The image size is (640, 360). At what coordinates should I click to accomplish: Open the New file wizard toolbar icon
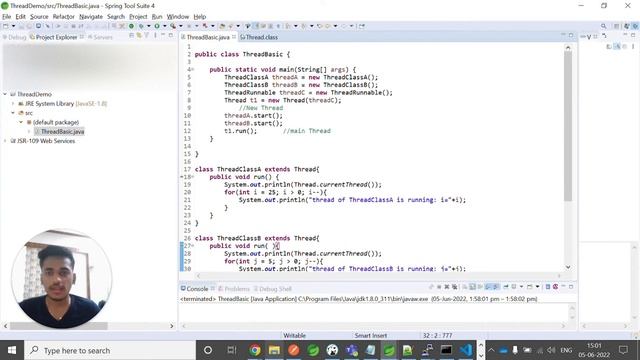tap(6, 26)
